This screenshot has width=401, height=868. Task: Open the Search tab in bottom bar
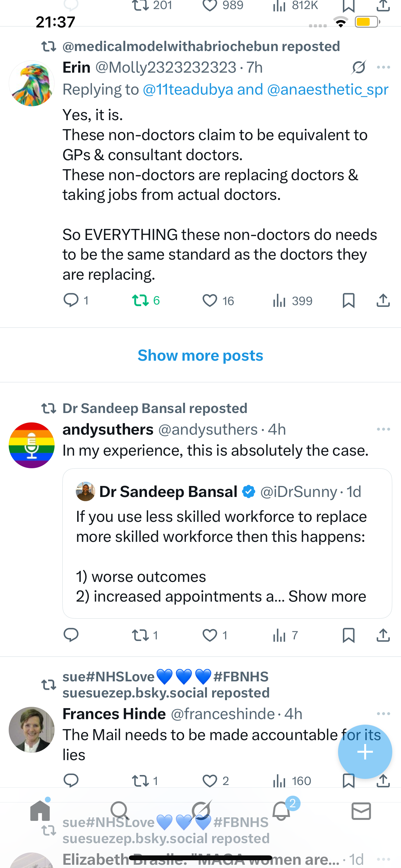120,811
